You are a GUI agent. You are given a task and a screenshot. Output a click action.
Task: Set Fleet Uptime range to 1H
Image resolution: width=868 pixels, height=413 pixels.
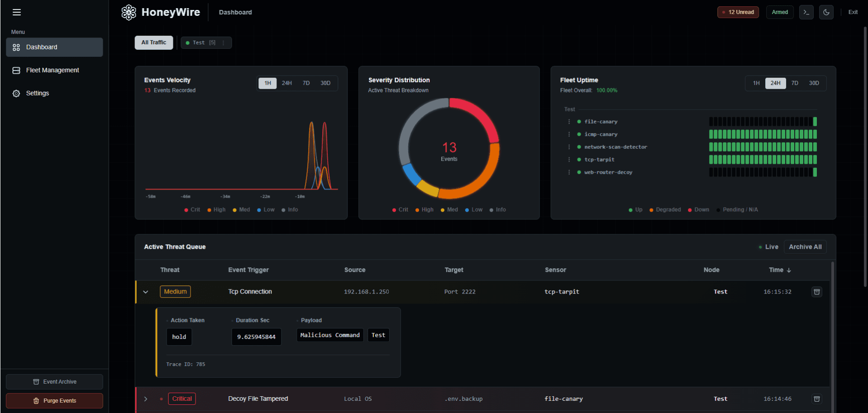pos(756,83)
